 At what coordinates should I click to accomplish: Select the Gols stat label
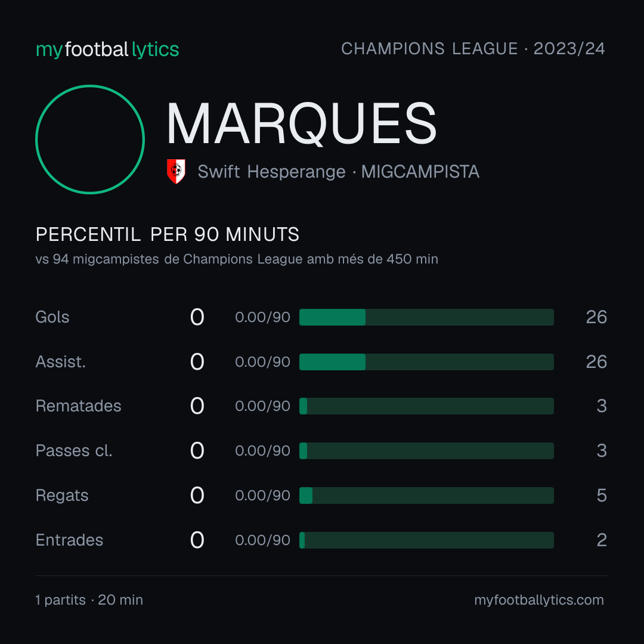[52, 317]
